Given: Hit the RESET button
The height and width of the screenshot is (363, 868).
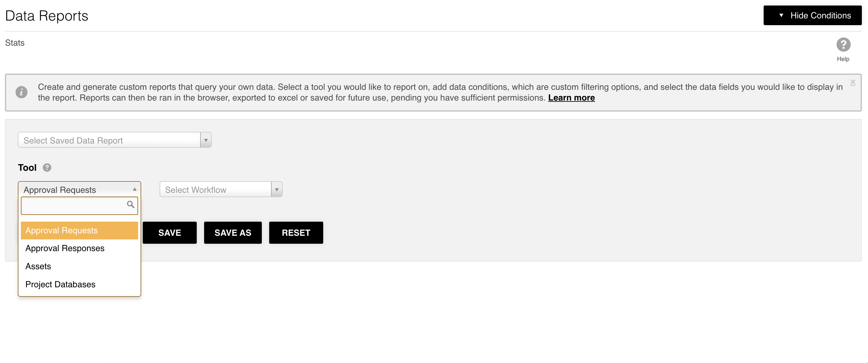Looking at the screenshot, I should [x=296, y=233].
